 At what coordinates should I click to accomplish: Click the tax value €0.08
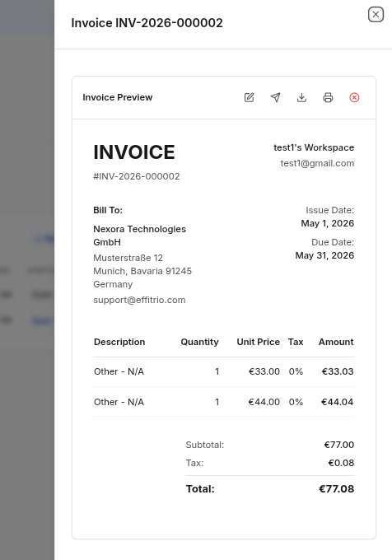coord(341,463)
